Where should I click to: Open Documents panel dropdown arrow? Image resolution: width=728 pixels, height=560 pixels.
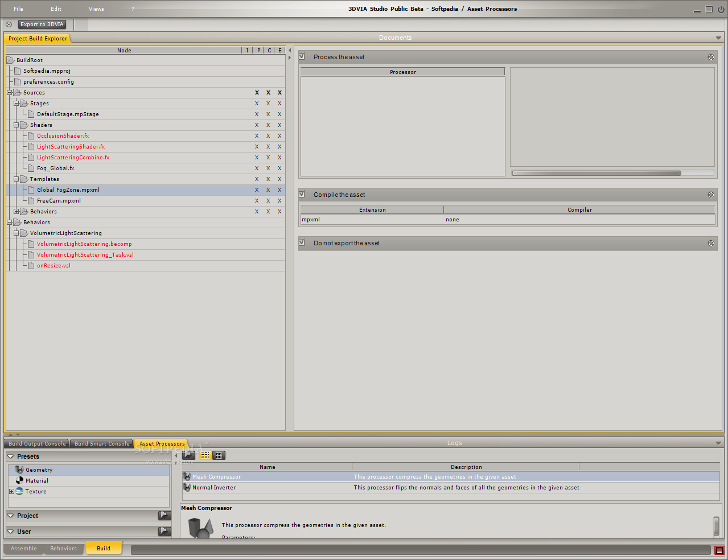tap(718, 38)
